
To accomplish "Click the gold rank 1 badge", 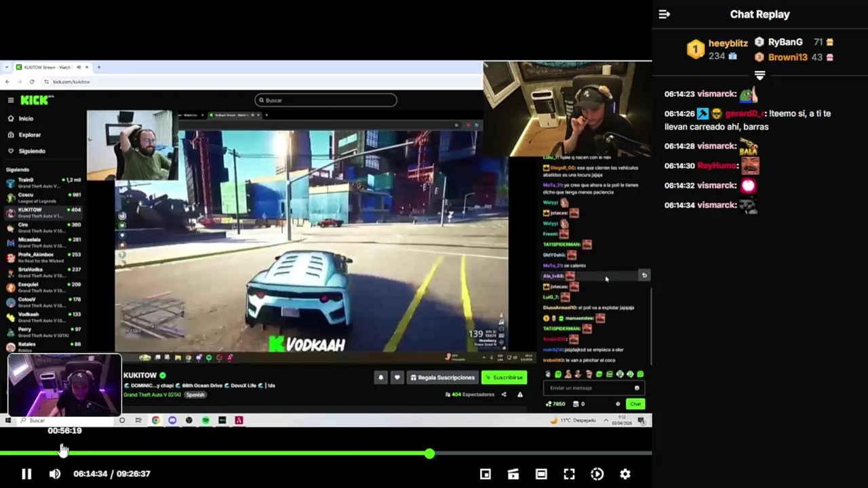I will (696, 49).
